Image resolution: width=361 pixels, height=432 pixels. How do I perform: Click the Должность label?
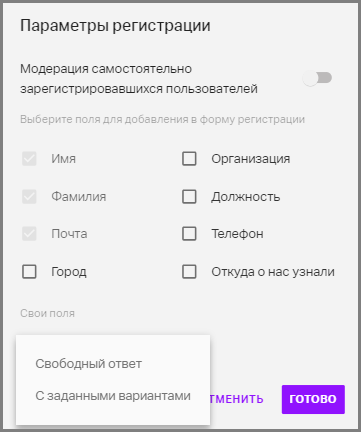click(x=246, y=197)
